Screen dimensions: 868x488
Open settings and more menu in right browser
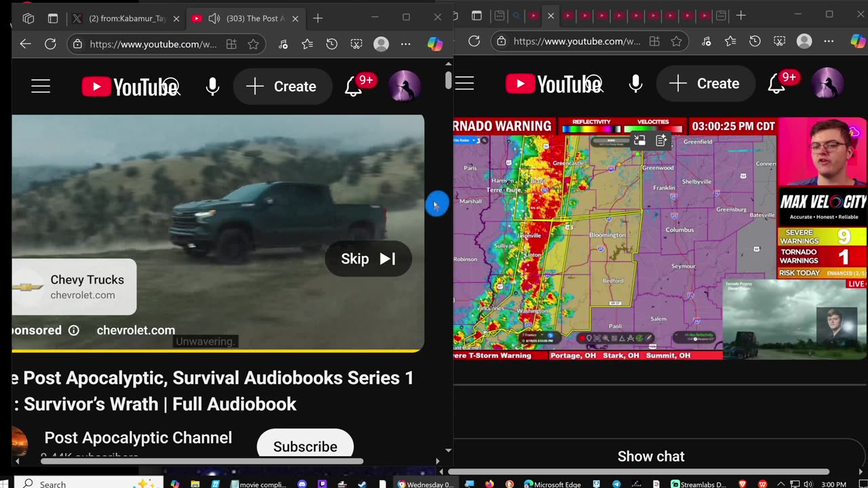coord(829,41)
